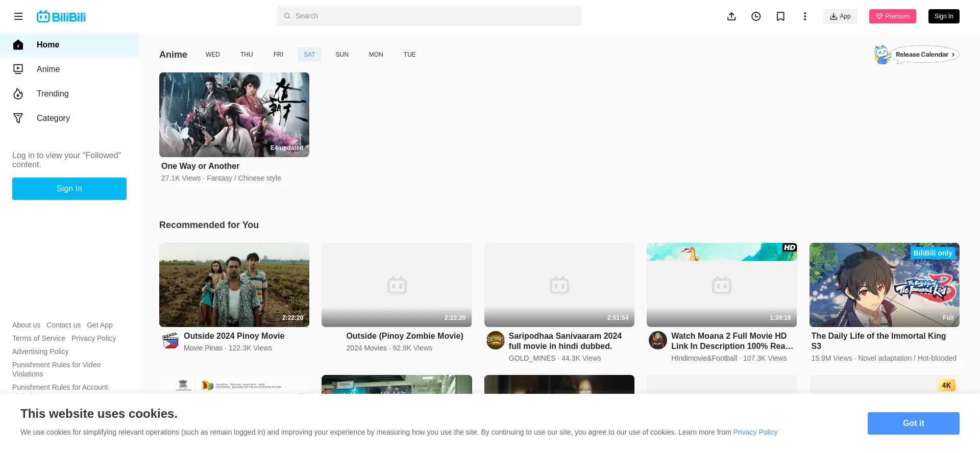Open the three-dot more options menu
Viewport: 980px width, 453px height.
805,16
